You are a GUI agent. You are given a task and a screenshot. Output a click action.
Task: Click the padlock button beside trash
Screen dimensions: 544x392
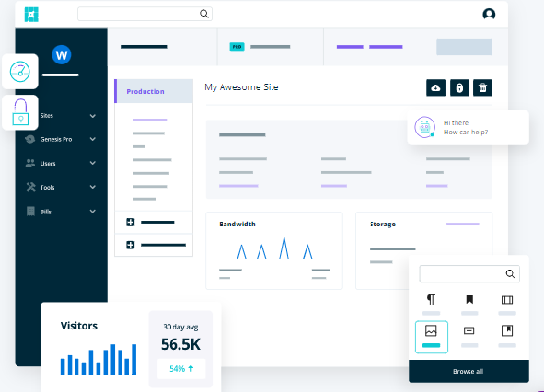tap(459, 87)
